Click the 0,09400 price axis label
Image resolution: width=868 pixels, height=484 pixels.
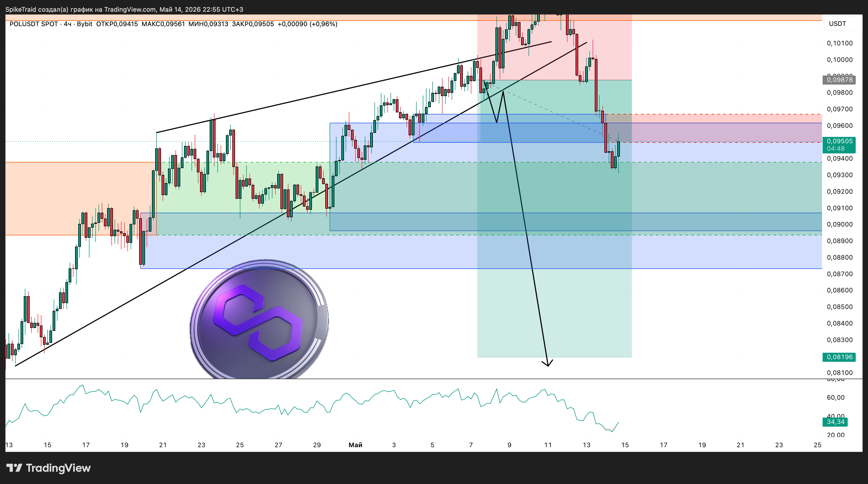point(840,158)
